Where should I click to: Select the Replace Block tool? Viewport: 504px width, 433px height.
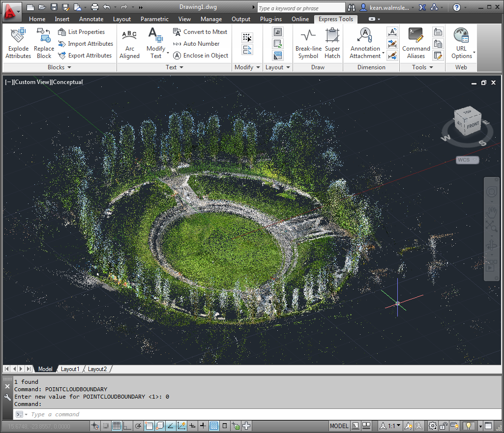pos(44,43)
